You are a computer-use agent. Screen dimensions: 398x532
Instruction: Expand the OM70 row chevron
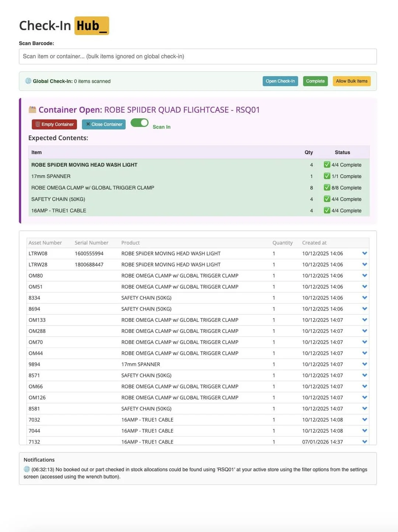pos(364,342)
